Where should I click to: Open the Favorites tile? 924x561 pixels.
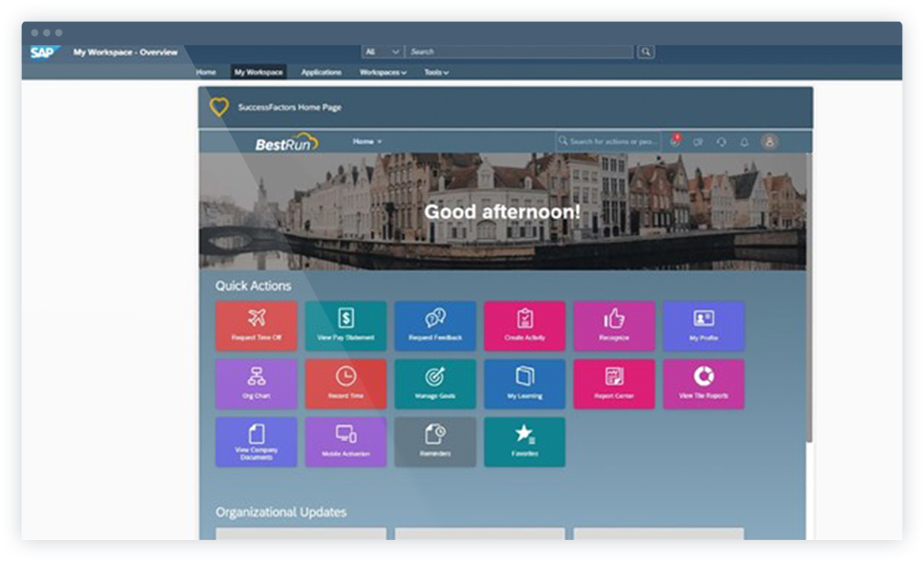(x=525, y=442)
